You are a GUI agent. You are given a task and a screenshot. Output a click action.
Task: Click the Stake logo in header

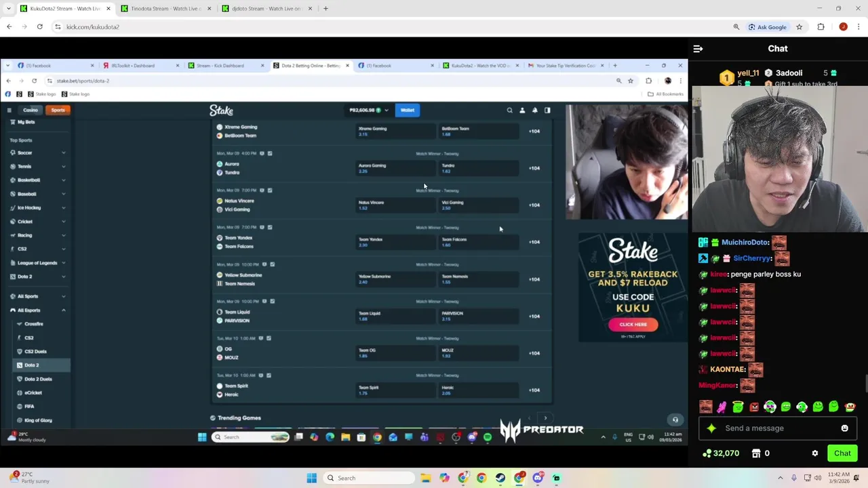[221, 110]
